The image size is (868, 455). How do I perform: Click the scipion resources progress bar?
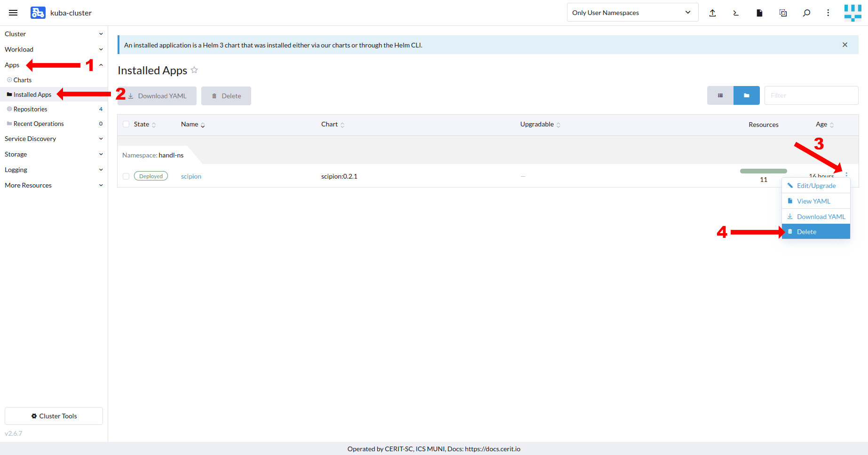pyautogui.click(x=763, y=171)
